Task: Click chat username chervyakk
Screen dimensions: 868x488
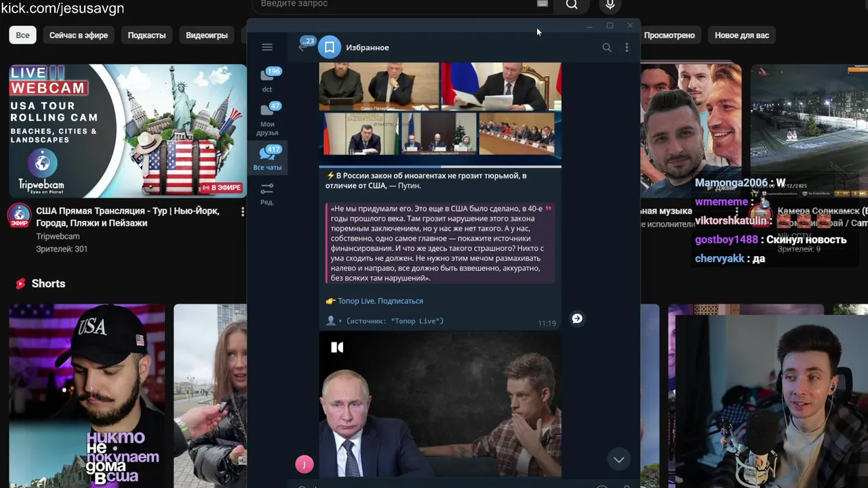Action: [719, 259]
